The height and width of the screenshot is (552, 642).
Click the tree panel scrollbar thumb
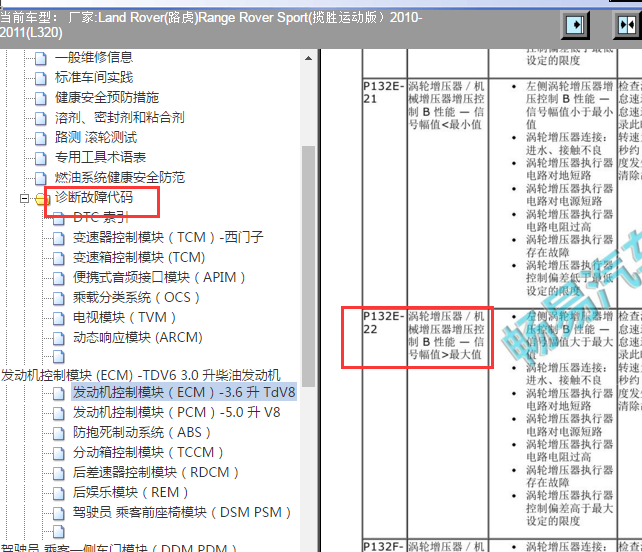(308, 266)
